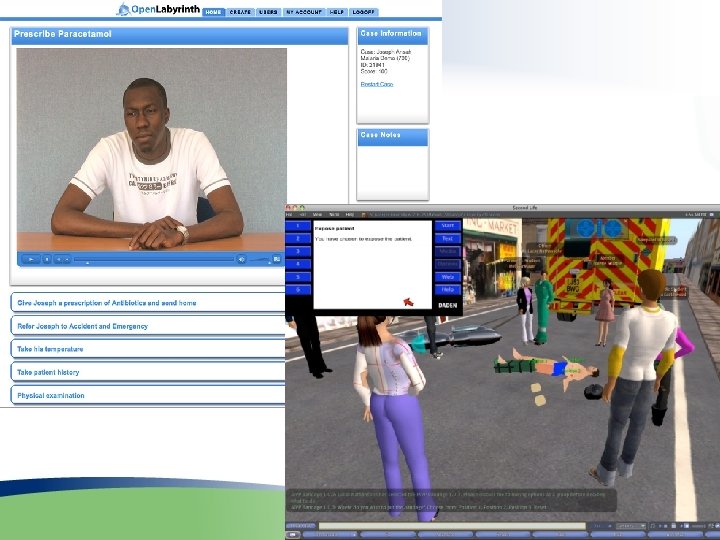Screen dimensions: 720x540
Task: Click the patient video frame
Action: [152, 150]
